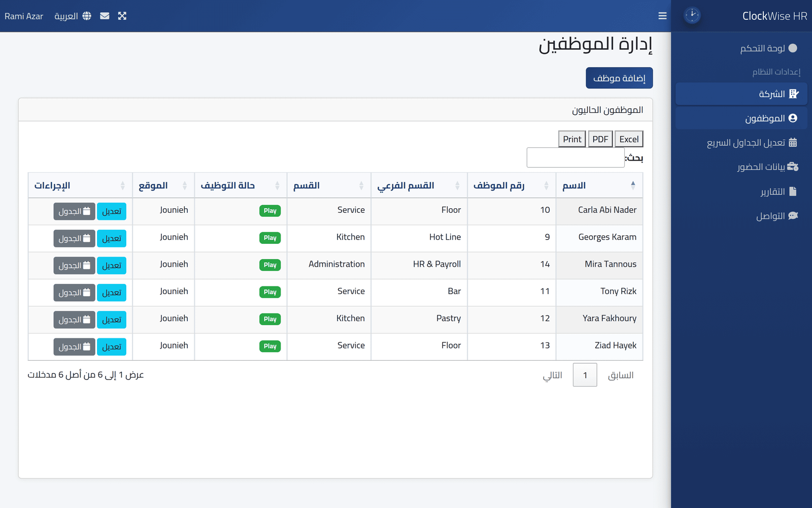812x508 pixels.
Task: Open تعديل الجداول السريع sidebar item
Action: coord(741,143)
